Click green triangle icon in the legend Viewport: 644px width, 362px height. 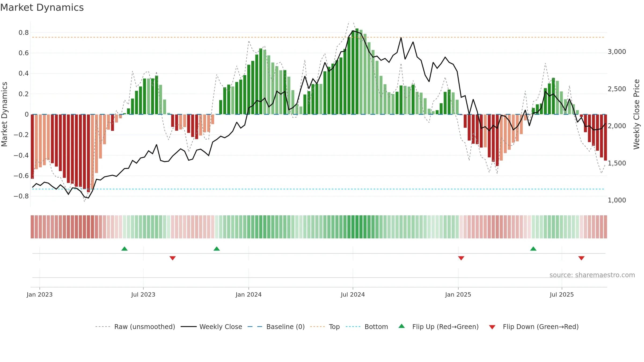(401, 326)
